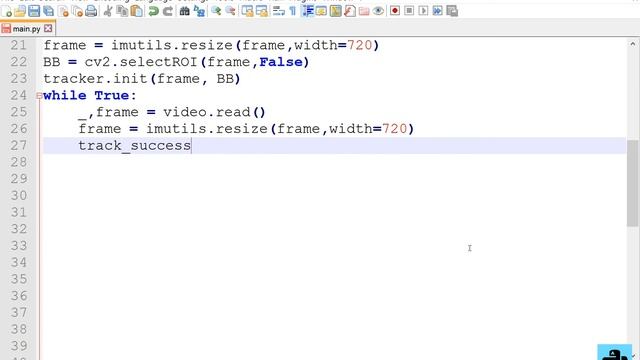Copy selection with the Copy toolbar icon
This screenshot has width=640, height=360.
(122, 11)
